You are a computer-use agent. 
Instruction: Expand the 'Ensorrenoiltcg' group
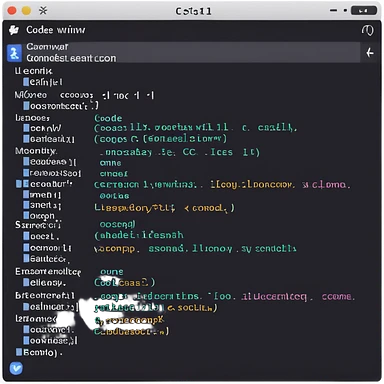point(48,272)
